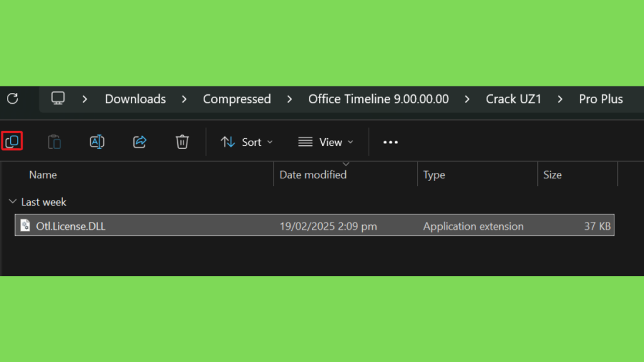Expand the chevron after Downloads in breadcrumb

[184, 99]
